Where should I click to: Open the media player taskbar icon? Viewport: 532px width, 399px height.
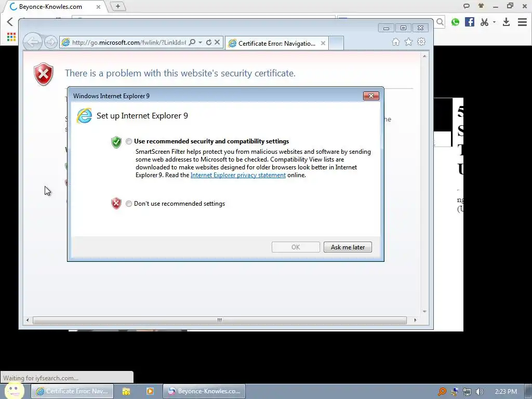(x=150, y=391)
